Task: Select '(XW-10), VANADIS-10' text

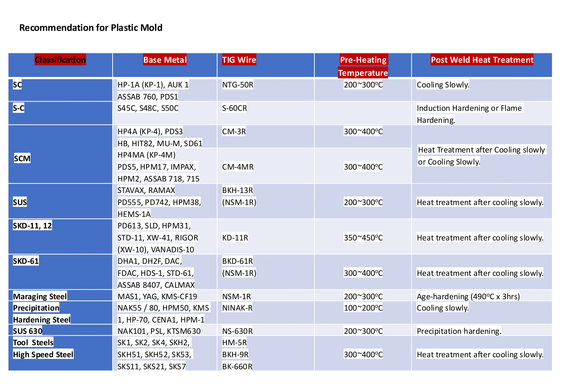Action: point(156,250)
